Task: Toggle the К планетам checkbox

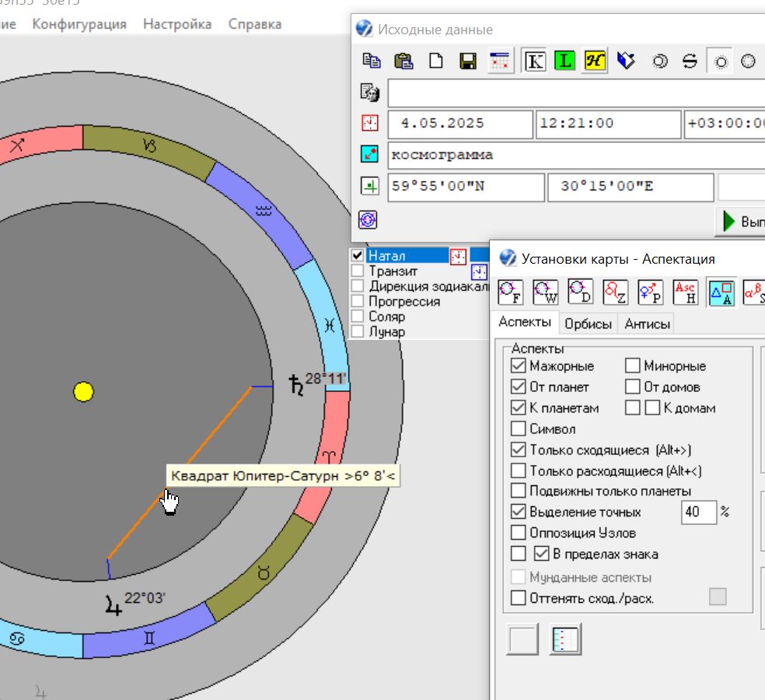Action: click(518, 408)
